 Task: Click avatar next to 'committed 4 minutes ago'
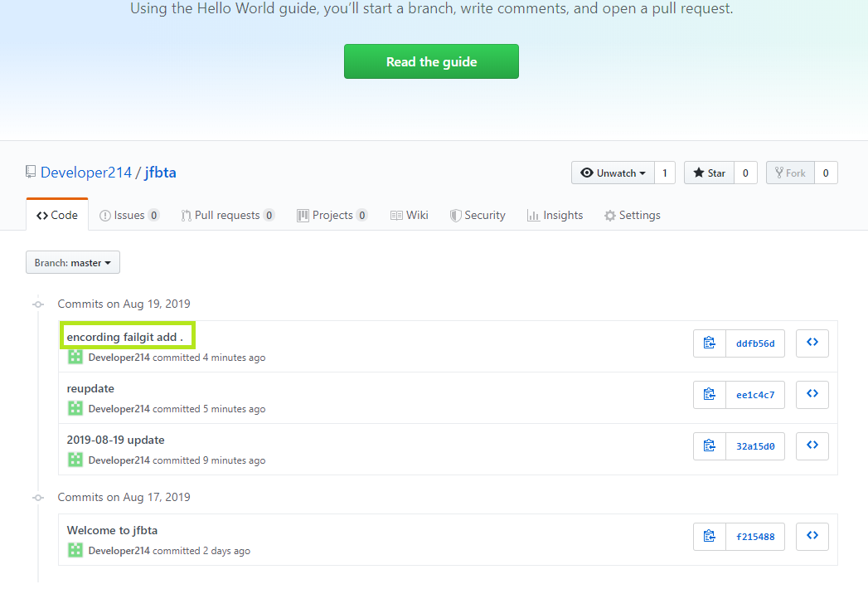point(75,357)
